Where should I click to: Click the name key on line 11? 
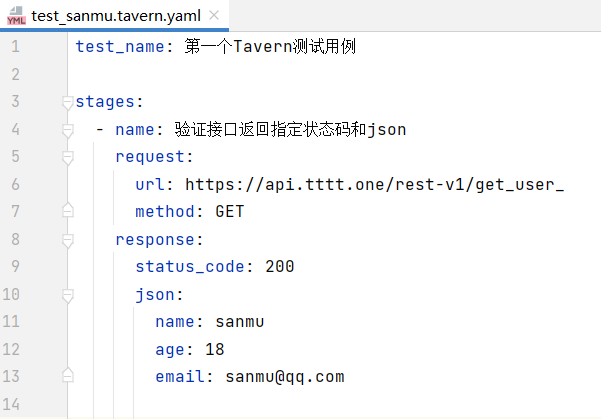(x=175, y=322)
